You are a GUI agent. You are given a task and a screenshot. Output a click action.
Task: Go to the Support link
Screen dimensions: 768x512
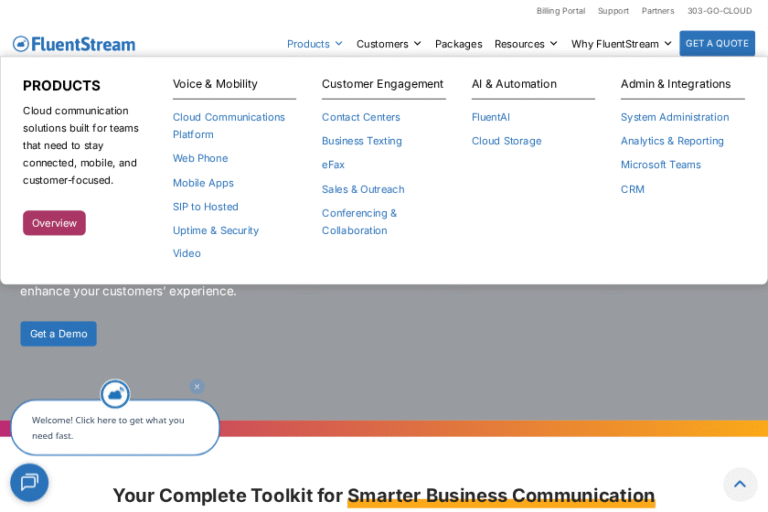pyautogui.click(x=613, y=11)
